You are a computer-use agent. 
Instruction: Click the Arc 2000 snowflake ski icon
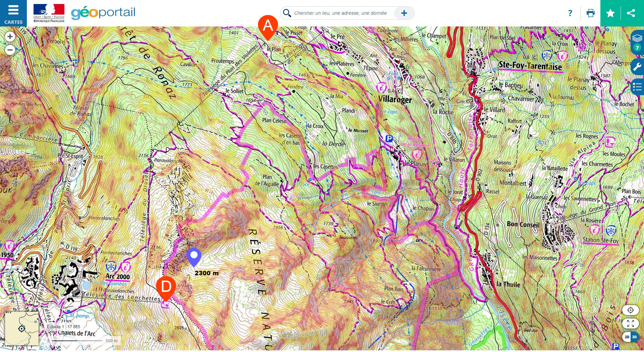111,267
